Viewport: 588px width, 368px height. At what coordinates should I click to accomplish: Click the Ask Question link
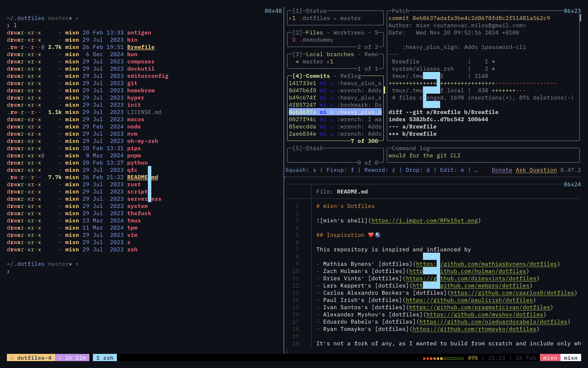pyautogui.click(x=536, y=170)
